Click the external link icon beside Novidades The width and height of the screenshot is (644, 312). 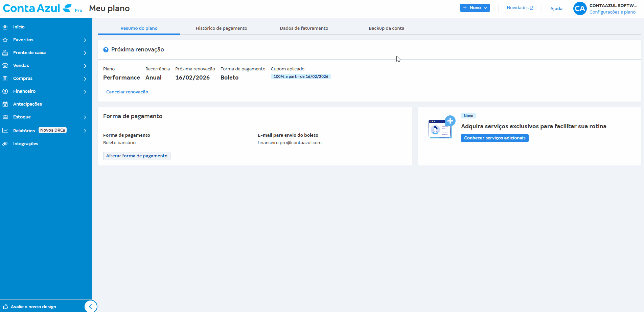(x=532, y=8)
